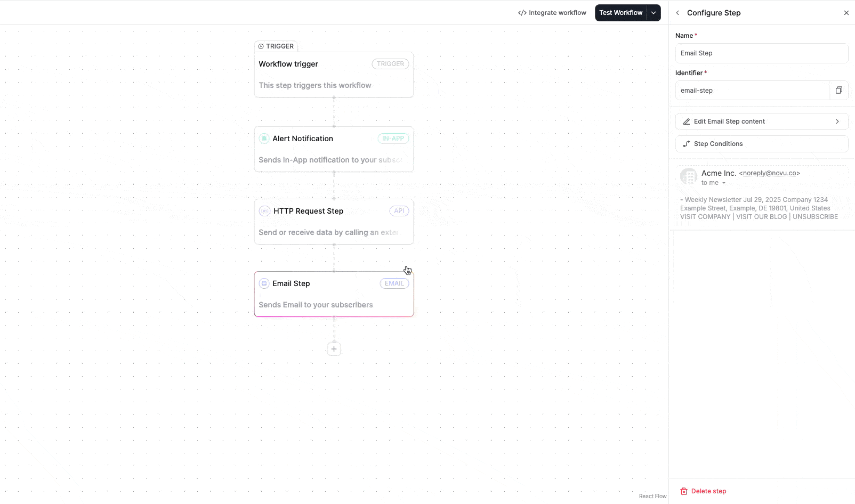Viewport: 855px width, 504px height.
Task: Click the code icon next to Integrate workflow
Action: (521, 12)
